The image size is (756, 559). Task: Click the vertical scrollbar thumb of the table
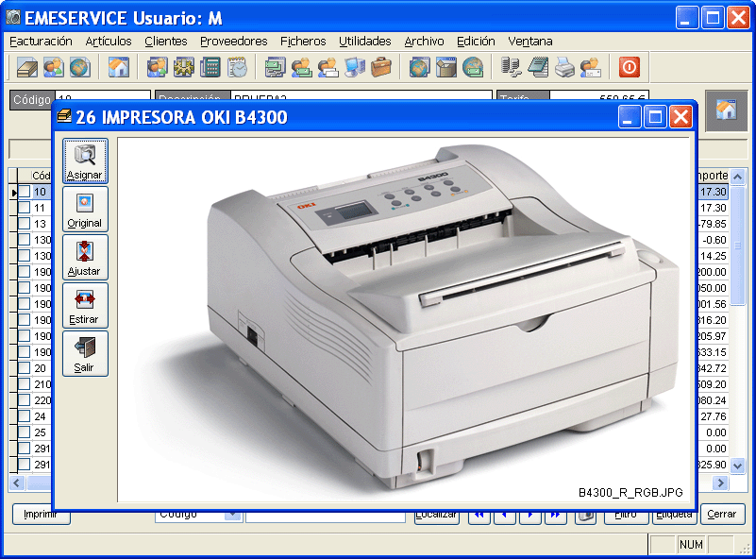pos(737,246)
